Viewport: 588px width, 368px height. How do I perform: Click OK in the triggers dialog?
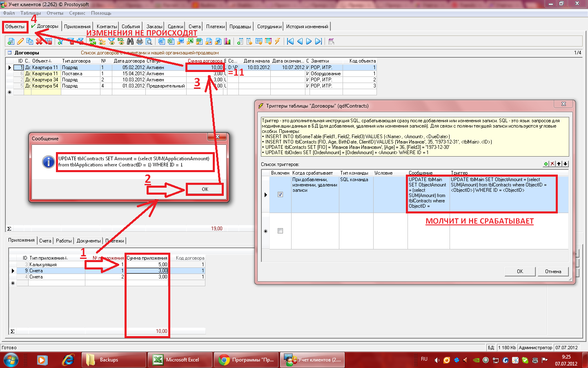pos(520,272)
